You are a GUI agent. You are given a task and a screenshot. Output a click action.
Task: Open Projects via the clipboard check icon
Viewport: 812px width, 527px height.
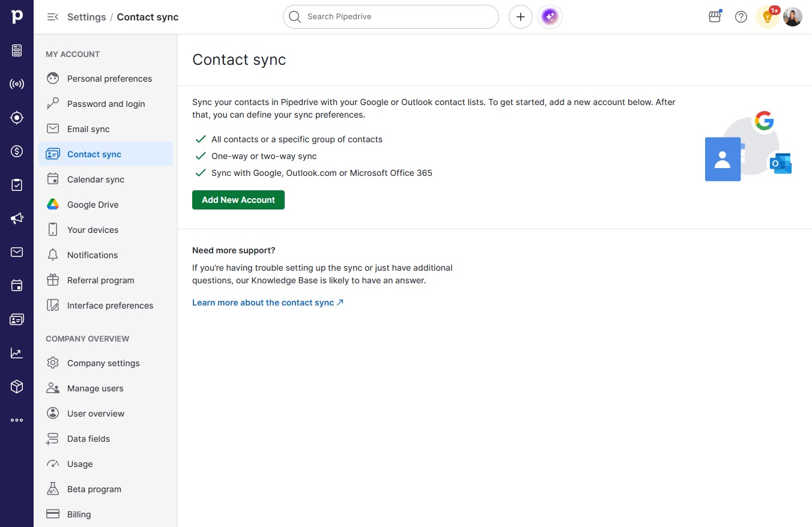point(17,185)
